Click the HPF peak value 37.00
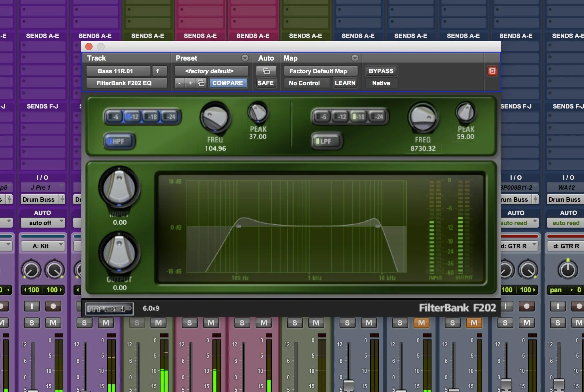The width and height of the screenshot is (584, 392). click(258, 136)
